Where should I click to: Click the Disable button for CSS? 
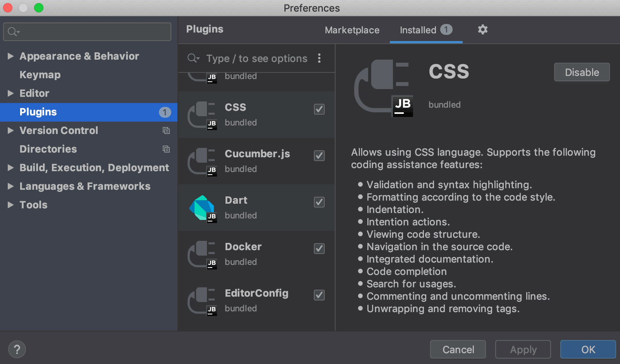click(582, 72)
